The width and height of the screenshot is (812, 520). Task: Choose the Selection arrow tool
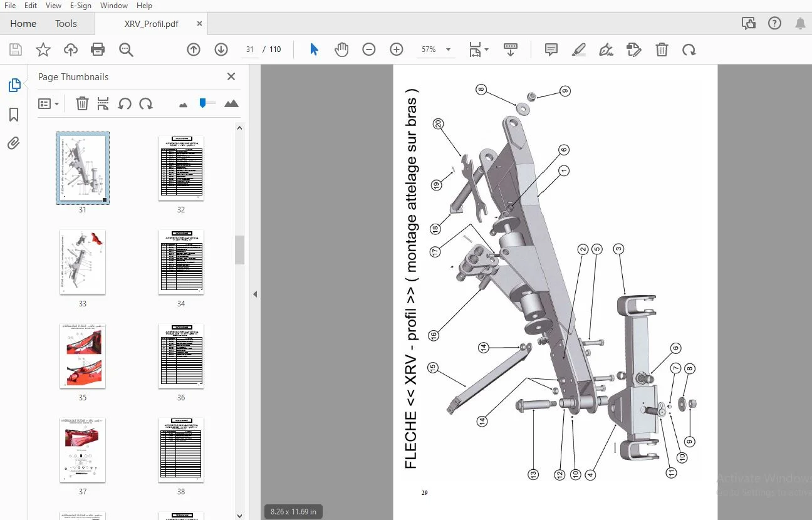(315, 49)
